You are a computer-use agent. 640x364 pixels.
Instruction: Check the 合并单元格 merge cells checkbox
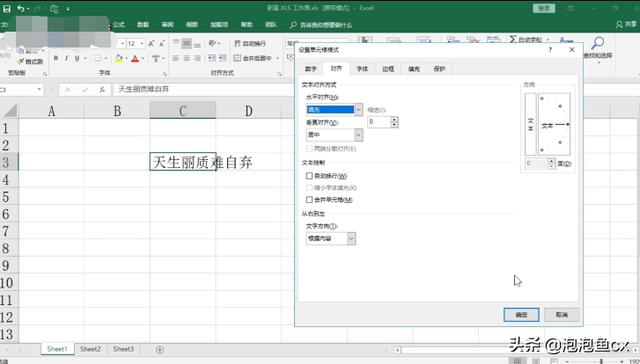(x=309, y=200)
